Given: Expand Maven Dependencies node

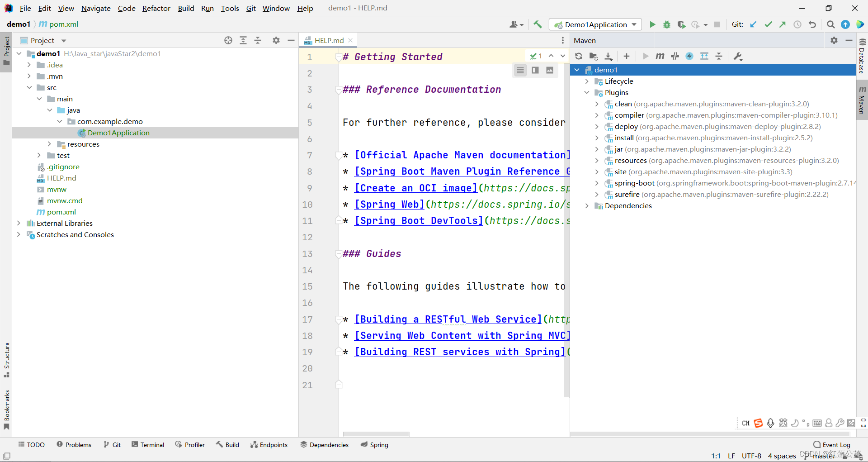Looking at the screenshot, I should coord(587,205).
